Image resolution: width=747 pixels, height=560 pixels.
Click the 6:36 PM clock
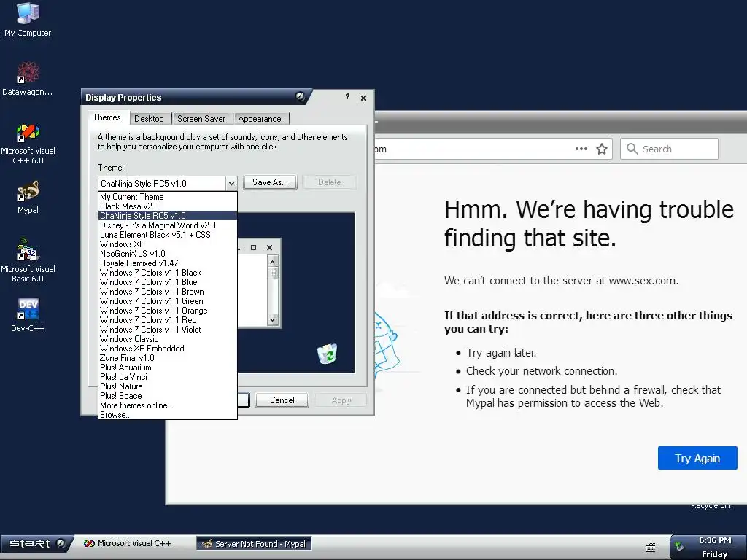pyautogui.click(x=715, y=540)
